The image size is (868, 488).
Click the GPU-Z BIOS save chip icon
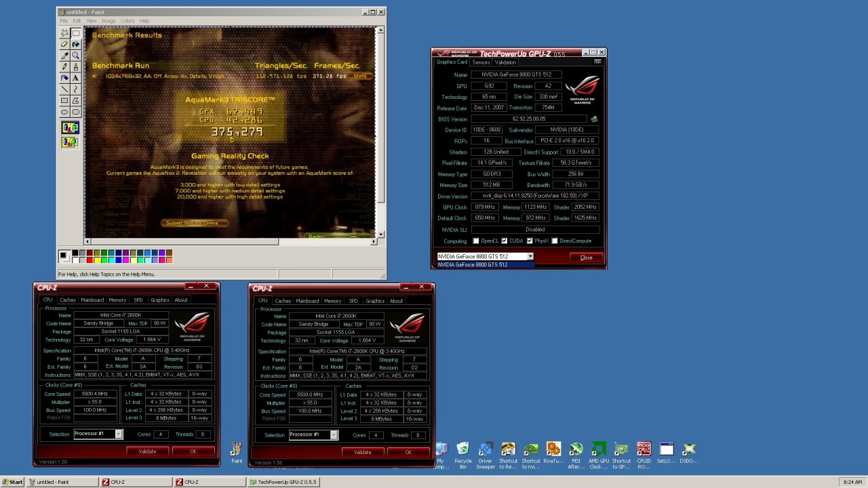[x=594, y=119]
